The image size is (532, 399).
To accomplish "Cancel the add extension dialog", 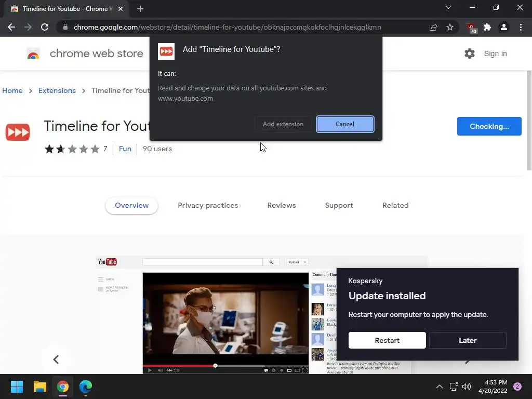I will [345, 124].
